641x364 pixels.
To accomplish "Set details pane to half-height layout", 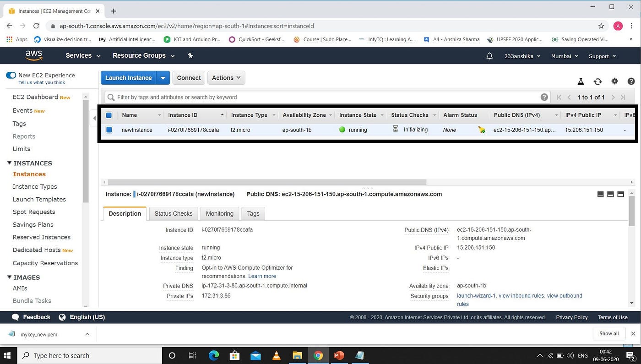I will (610, 194).
